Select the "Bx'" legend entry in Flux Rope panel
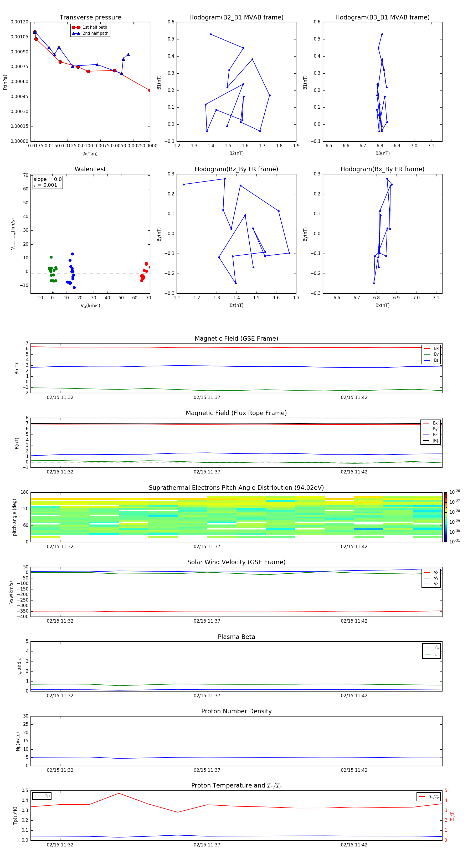This screenshot has width=473, height=868. pos(431,423)
